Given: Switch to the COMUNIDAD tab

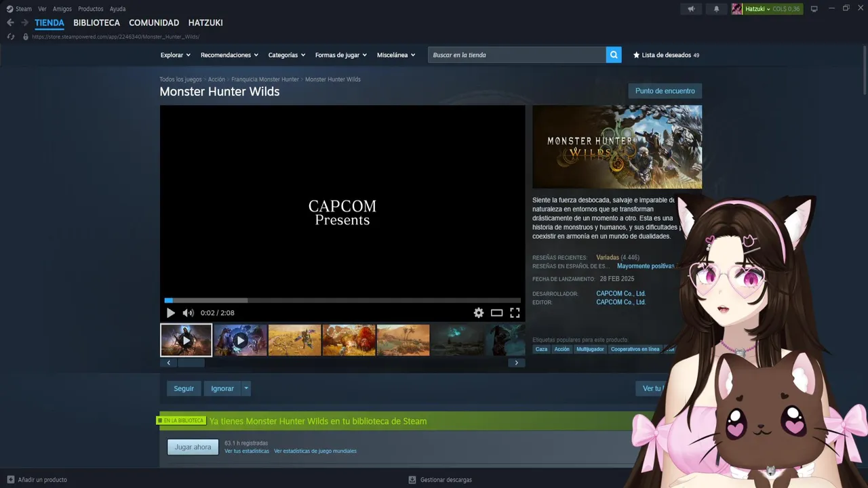Looking at the screenshot, I should [154, 22].
